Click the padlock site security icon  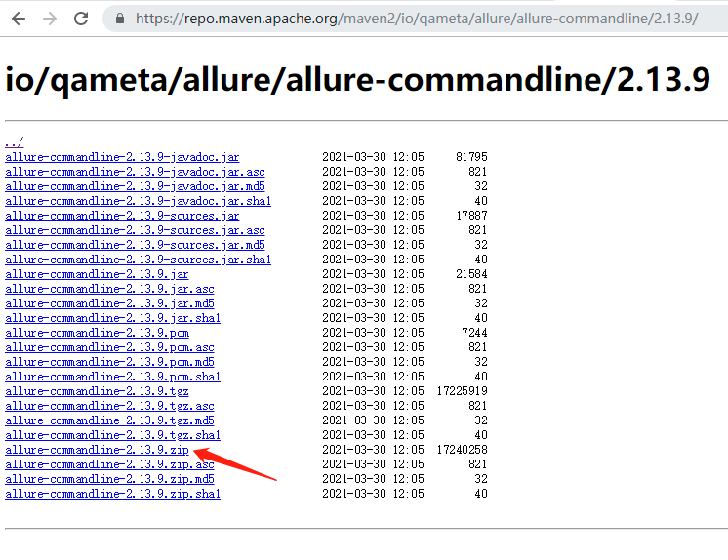pyautogui.click(x=120, y=19)
